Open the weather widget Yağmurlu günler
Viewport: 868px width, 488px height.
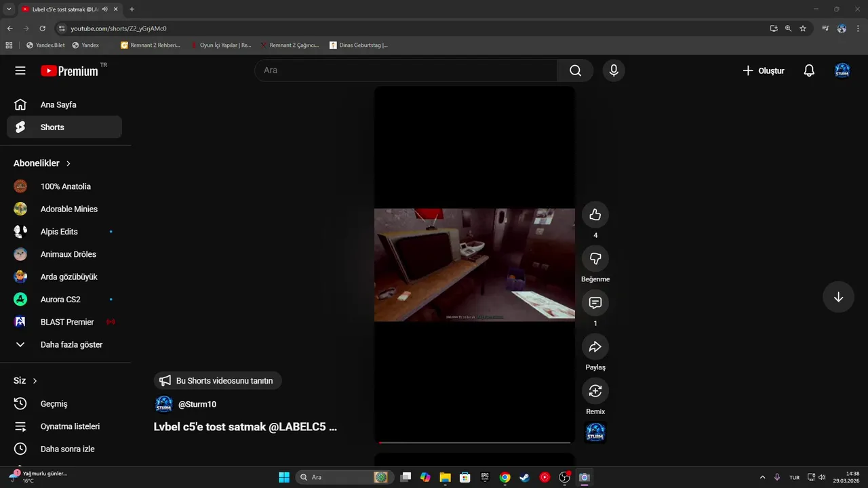pyautogui.click(x=38, y=476)
